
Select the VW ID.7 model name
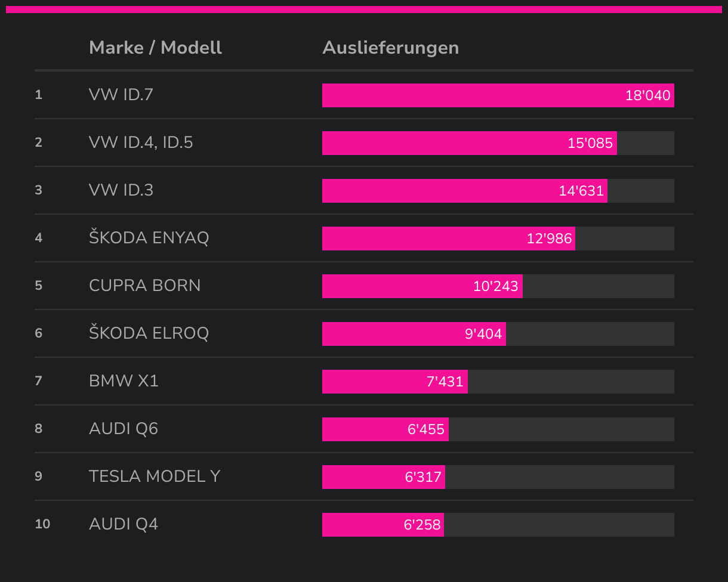[121, 95]
